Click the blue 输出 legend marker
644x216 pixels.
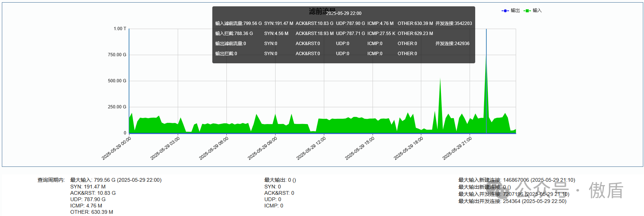(505, 11)
